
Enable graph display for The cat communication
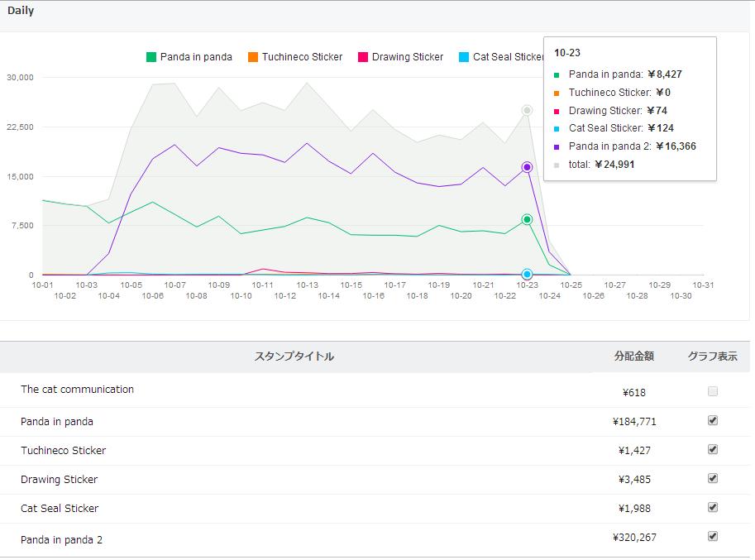713,391
